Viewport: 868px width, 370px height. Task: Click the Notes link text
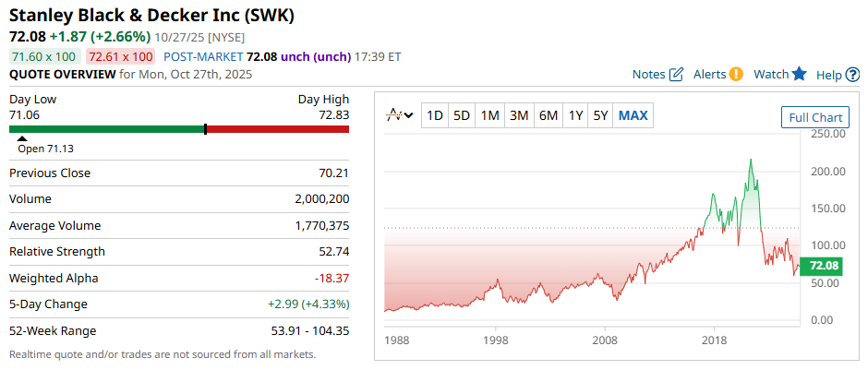tap(648, 75)
